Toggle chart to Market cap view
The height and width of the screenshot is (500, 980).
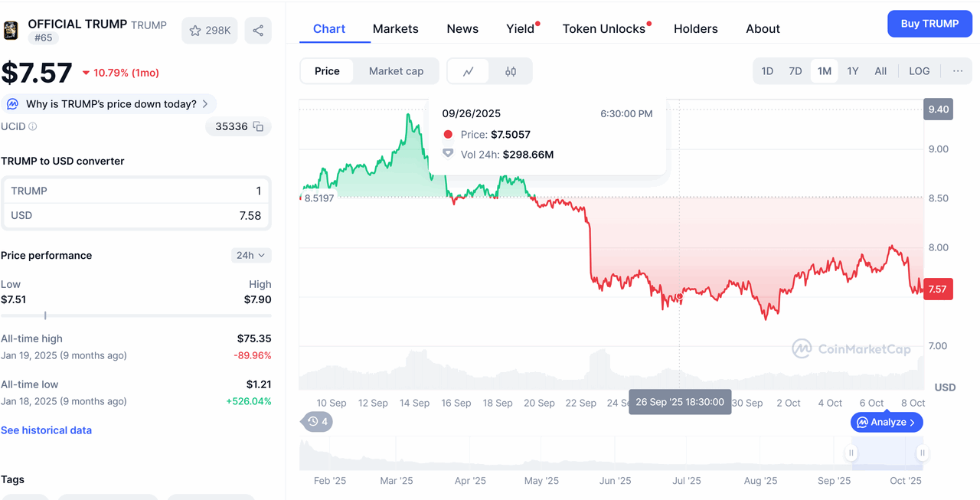tap(396, 71)
